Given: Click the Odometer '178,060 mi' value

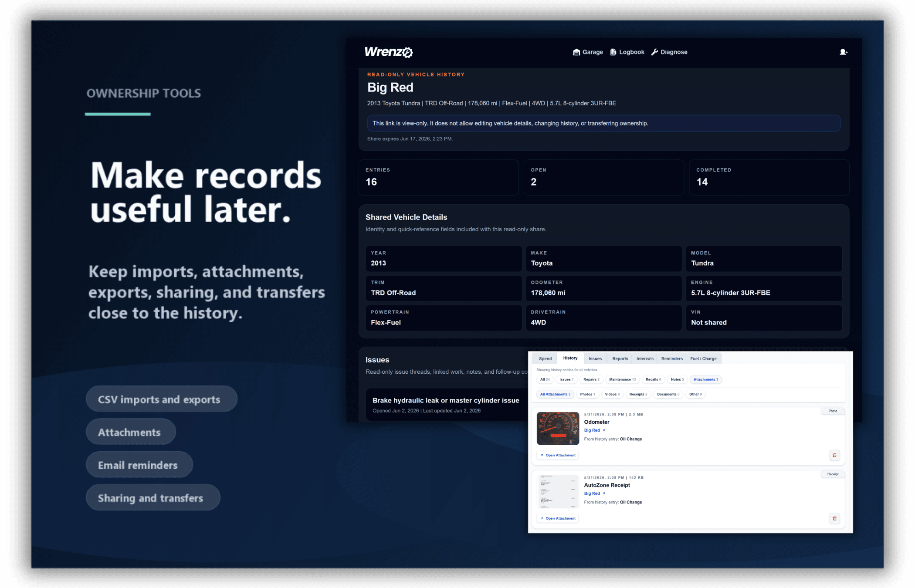Looking at the screenshot, I should 548,293.
